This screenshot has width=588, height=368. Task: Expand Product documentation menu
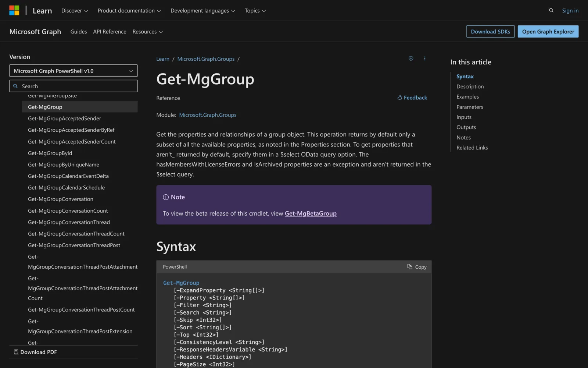click(129, 11)
